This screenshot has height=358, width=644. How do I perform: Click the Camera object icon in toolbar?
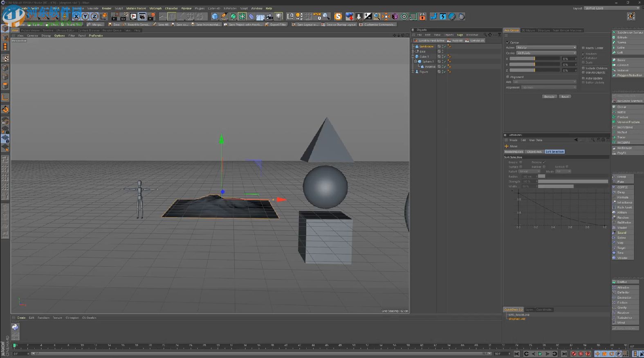coord(269,16)
